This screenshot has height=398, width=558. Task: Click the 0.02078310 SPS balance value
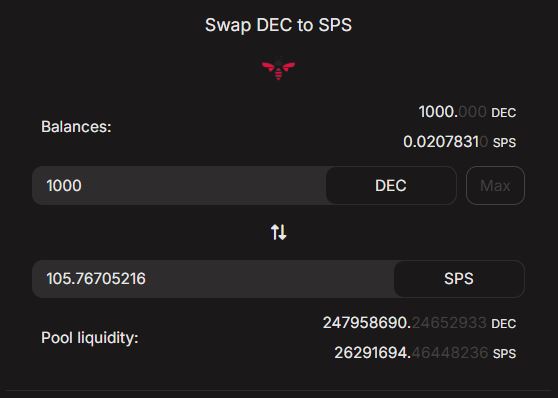[x=445, y=142]
